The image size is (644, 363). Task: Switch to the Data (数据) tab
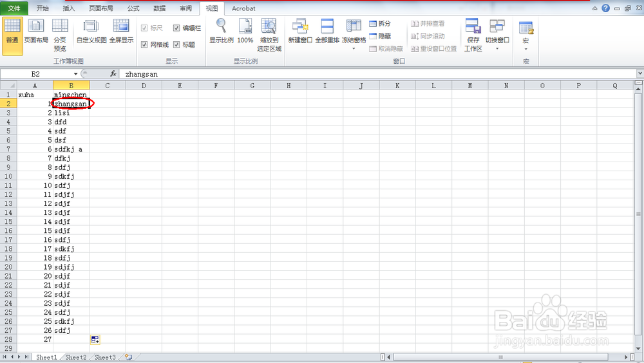(159, 8)
